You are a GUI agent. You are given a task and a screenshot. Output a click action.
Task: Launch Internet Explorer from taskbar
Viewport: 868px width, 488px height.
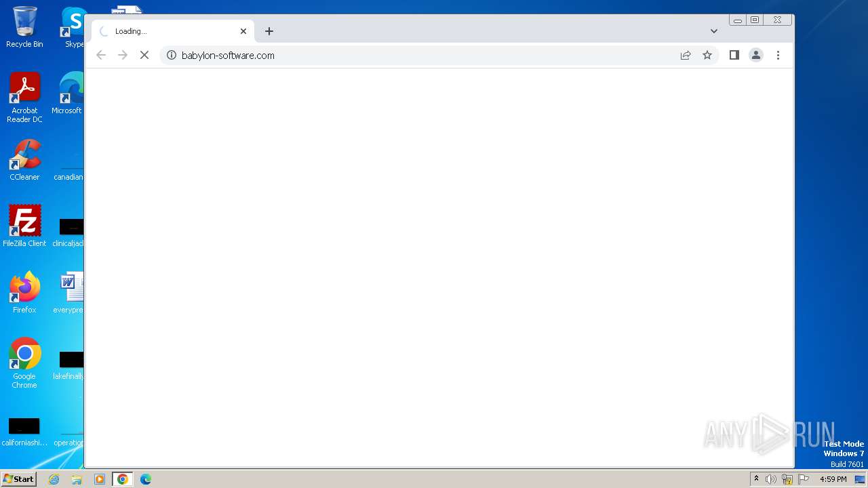(54, 479)
